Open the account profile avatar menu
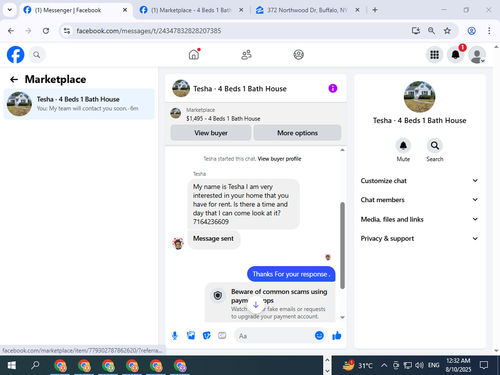The image size is (500, 375). pyautogui.click(x=477, y=55)
